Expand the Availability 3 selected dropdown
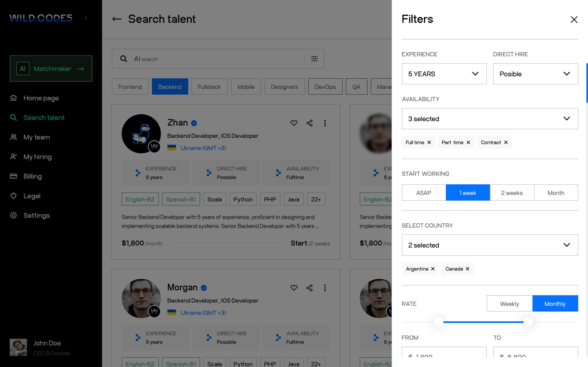Screen dimensions: 588x367 click(490, 119)
